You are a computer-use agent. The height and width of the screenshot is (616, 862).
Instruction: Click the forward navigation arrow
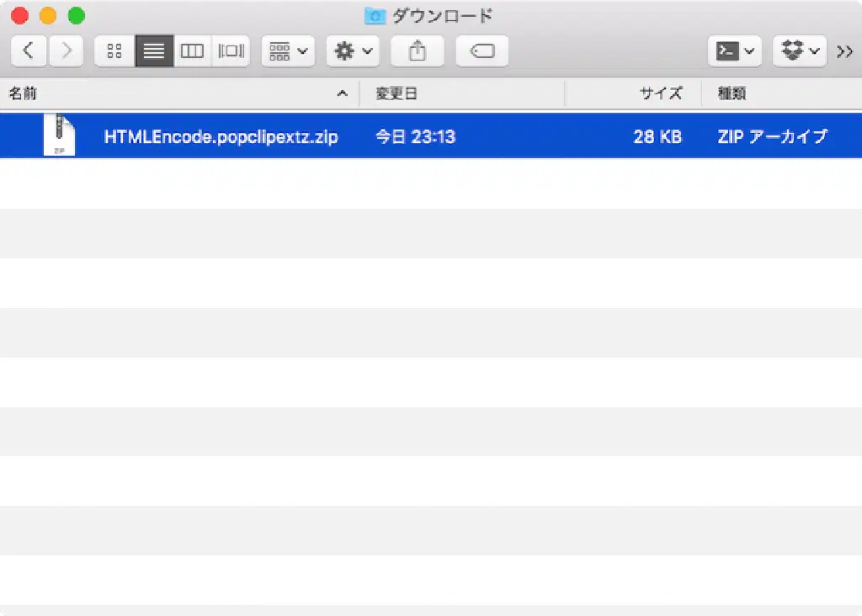click(66, 51)
